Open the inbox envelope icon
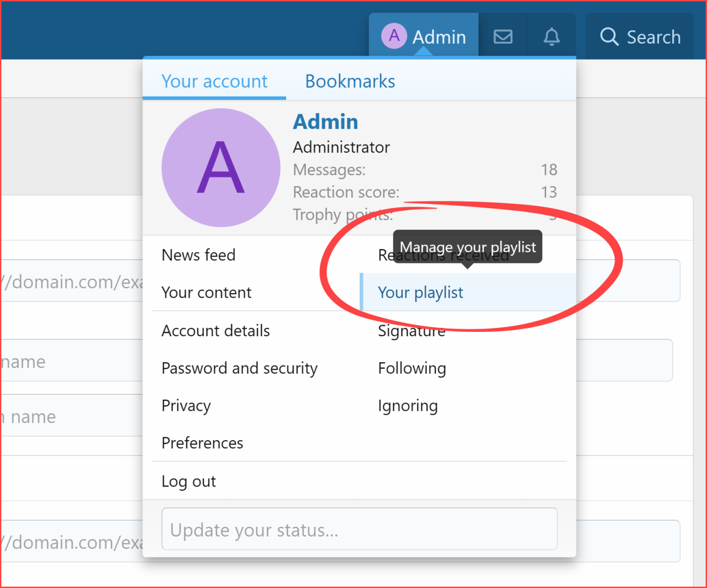707x588 pixels. [x=503, y=36]
